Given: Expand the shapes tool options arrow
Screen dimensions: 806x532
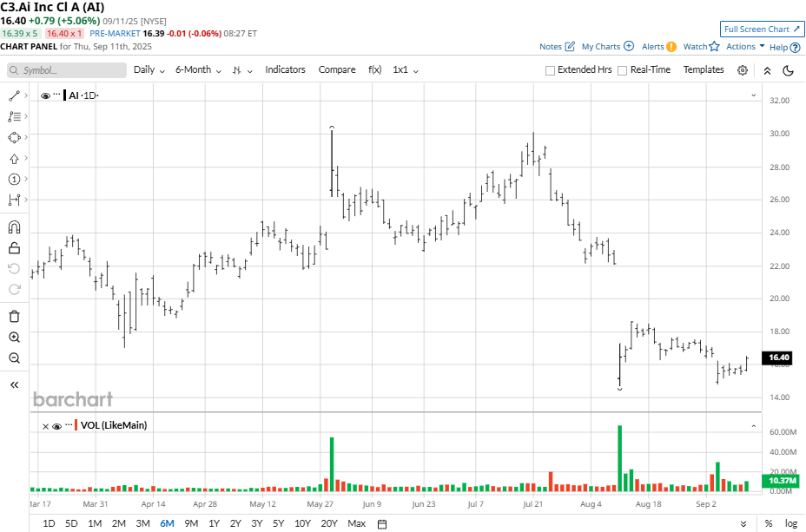Looking at the screenshot, I should pyautogui.click(x=26, y=137).
